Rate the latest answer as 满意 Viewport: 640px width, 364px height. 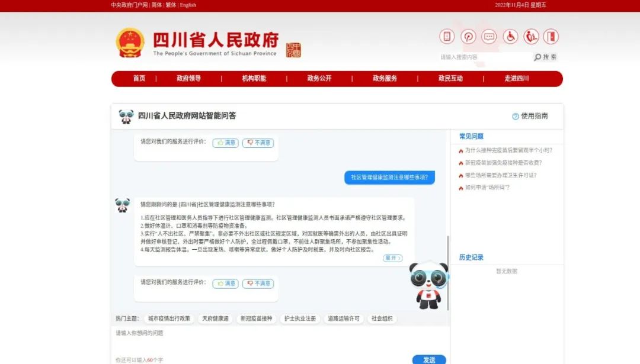pos(226,284)
